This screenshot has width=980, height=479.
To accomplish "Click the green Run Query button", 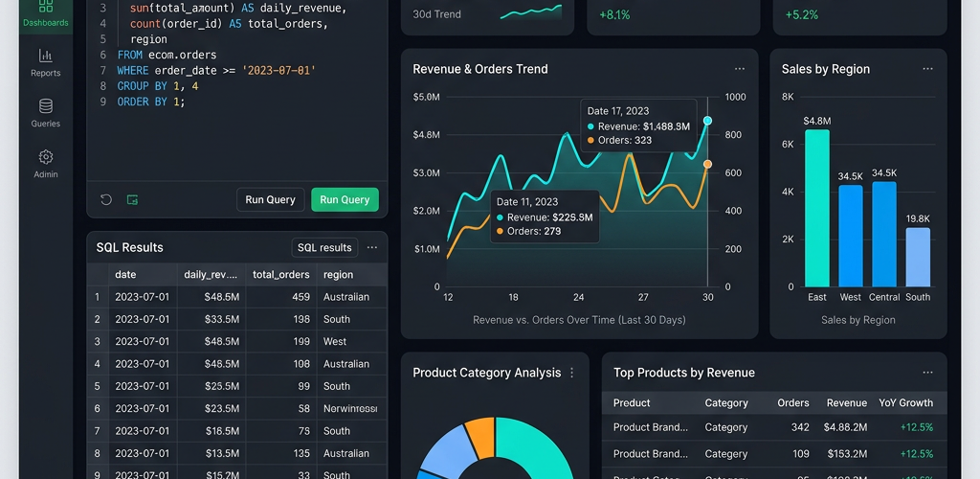I will (x=345, y=199).
